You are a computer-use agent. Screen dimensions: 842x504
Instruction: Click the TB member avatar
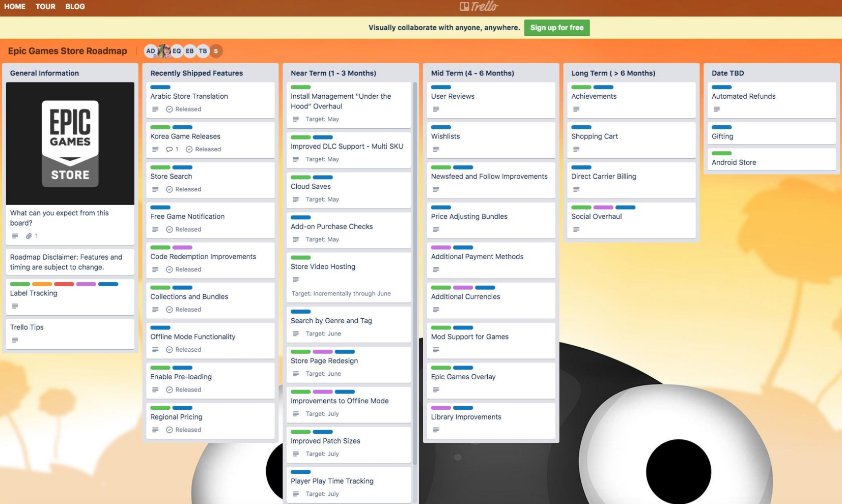point(203,51)
